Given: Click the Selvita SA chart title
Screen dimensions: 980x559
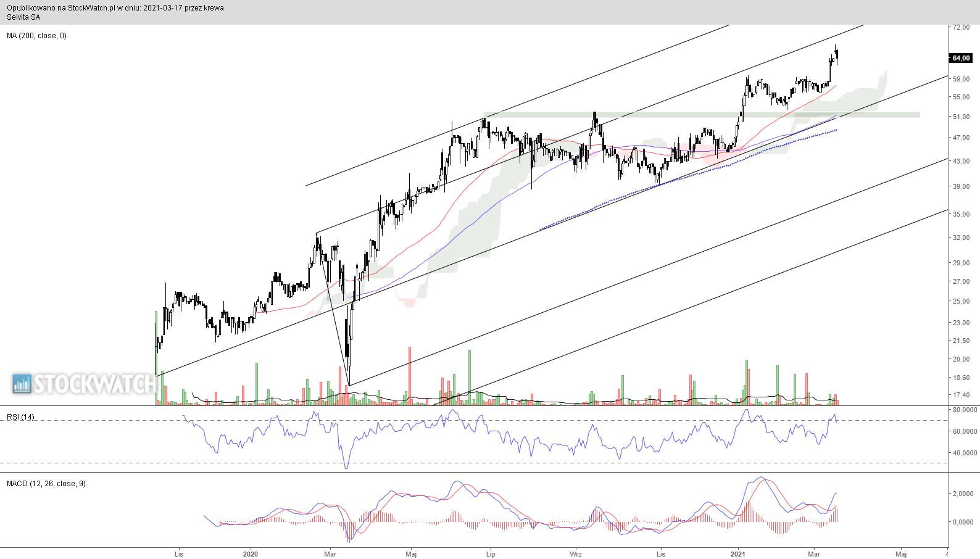Looking at the screenshot, I should point(23,17).
